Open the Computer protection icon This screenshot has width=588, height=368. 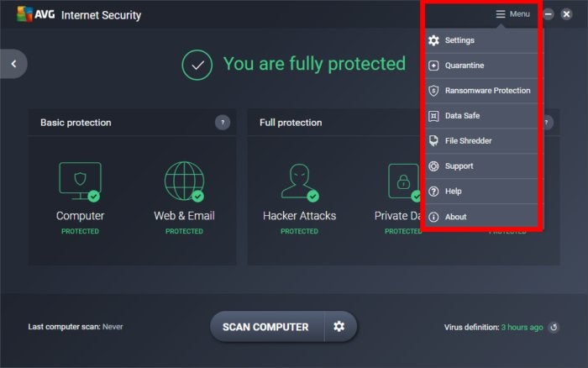[80, 182]
